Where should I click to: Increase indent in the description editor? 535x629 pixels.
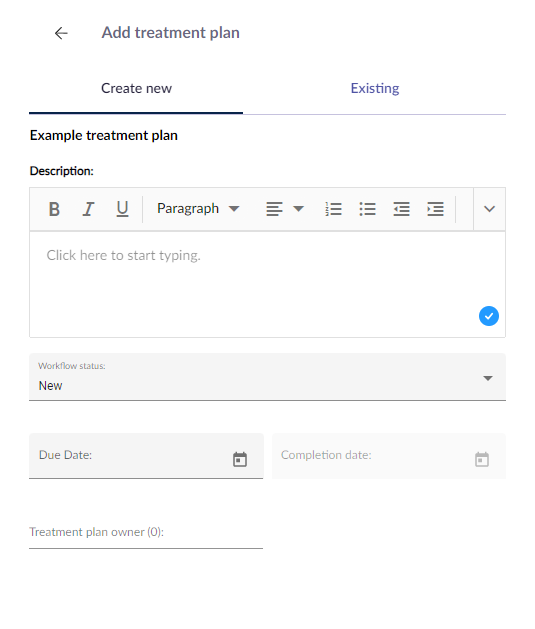(436, 209)
